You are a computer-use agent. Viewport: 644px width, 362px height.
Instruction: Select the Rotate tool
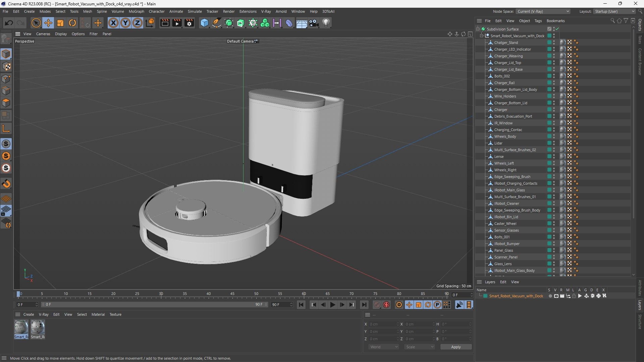(72, 23)
